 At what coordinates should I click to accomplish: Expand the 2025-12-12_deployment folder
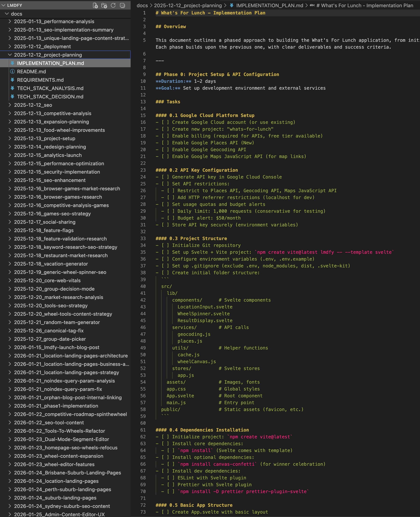click(10, 47)
